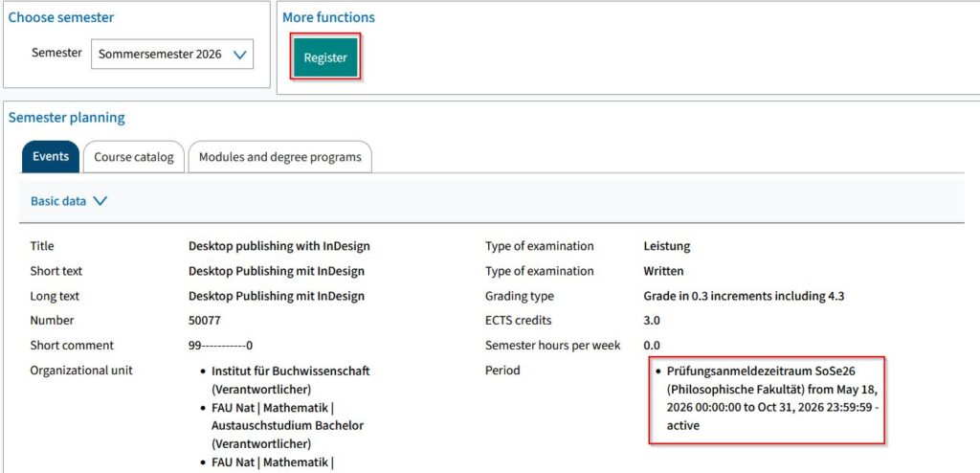Click the Grading type label
Viewport: 980px width, 473px height.
(520, 296)
